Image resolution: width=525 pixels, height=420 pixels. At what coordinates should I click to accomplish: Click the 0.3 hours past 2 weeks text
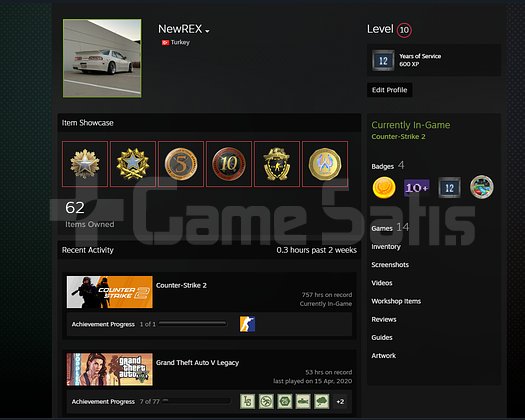click(x=316, y=250)
